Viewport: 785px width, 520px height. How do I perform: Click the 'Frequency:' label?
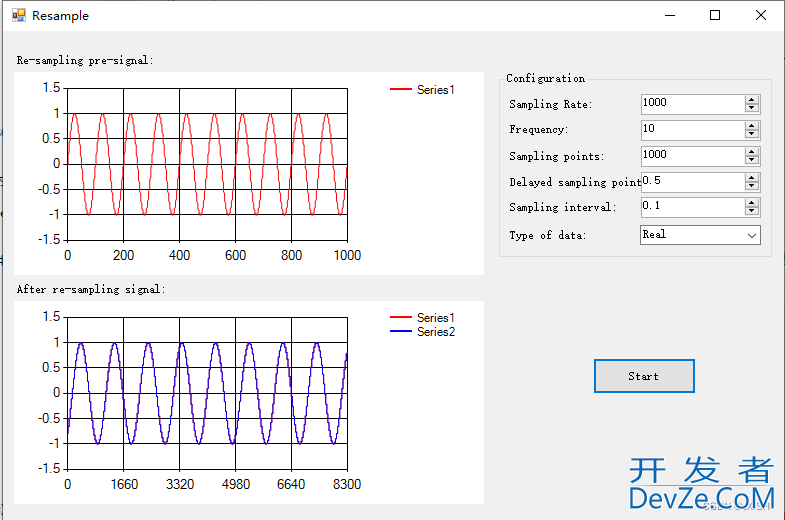click(539, 130)
